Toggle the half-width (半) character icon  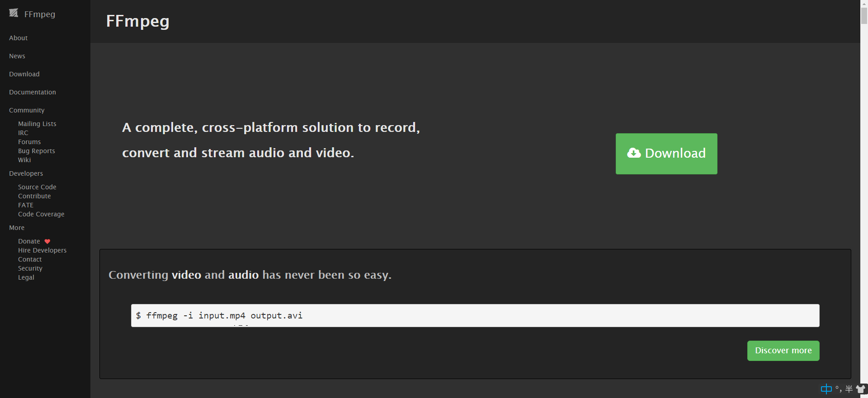[849, 389]
